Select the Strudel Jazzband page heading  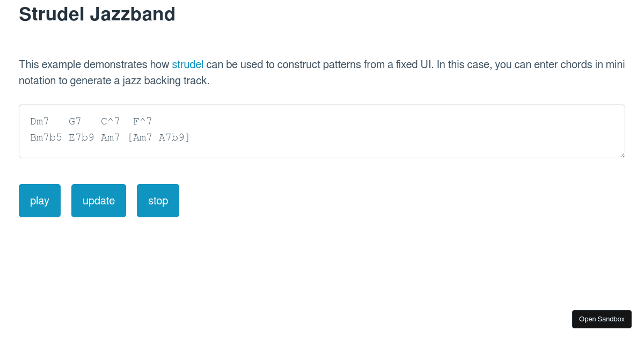click(97, 14)
